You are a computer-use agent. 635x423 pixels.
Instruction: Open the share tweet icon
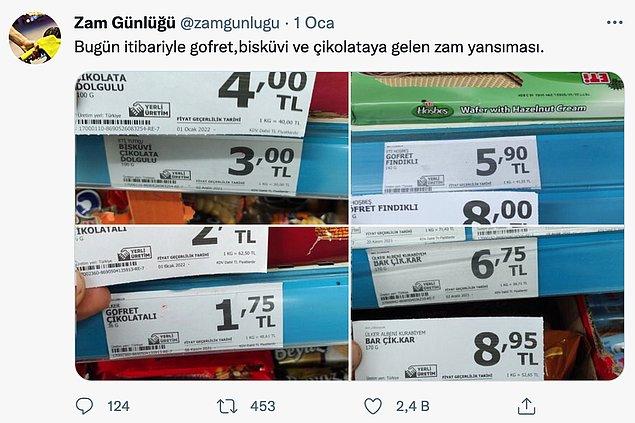526,406
